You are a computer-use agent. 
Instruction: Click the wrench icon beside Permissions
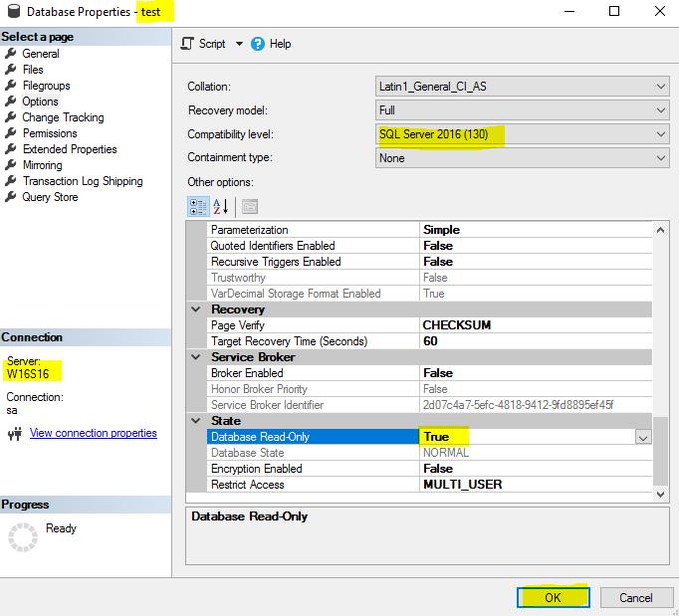[11, 133]
